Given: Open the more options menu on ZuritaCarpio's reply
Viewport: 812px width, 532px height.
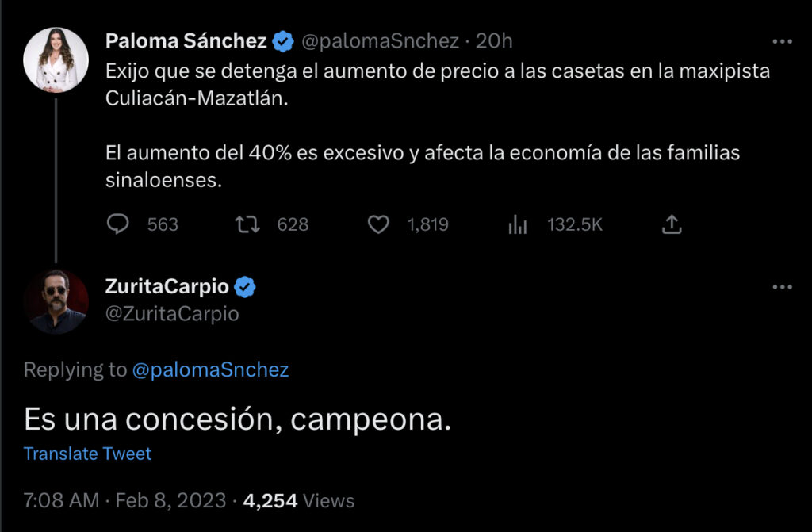Looking at the screenshot, I should click(x=783, y=287).
